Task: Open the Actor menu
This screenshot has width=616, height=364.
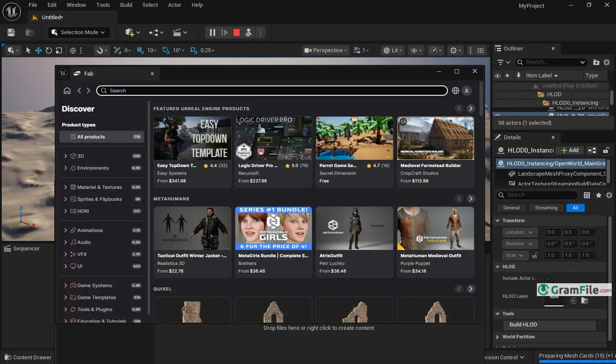Action: 175,5
